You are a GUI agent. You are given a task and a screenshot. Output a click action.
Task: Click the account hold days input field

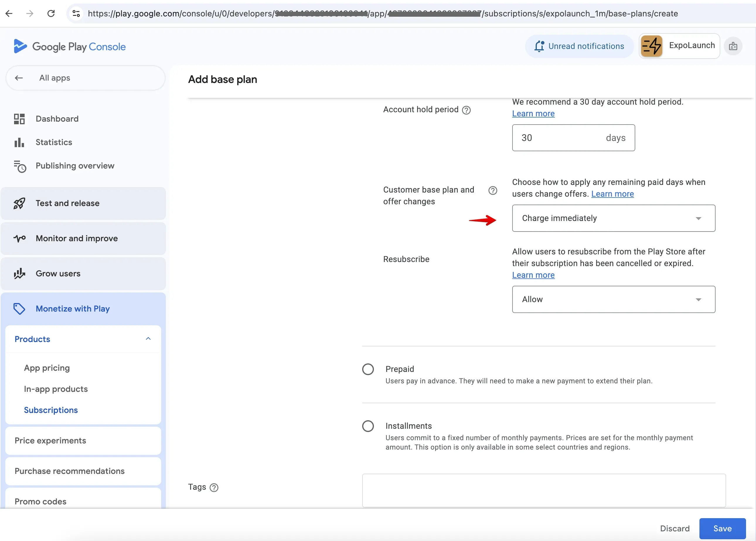pyautogui.click(x=573, y=137)
